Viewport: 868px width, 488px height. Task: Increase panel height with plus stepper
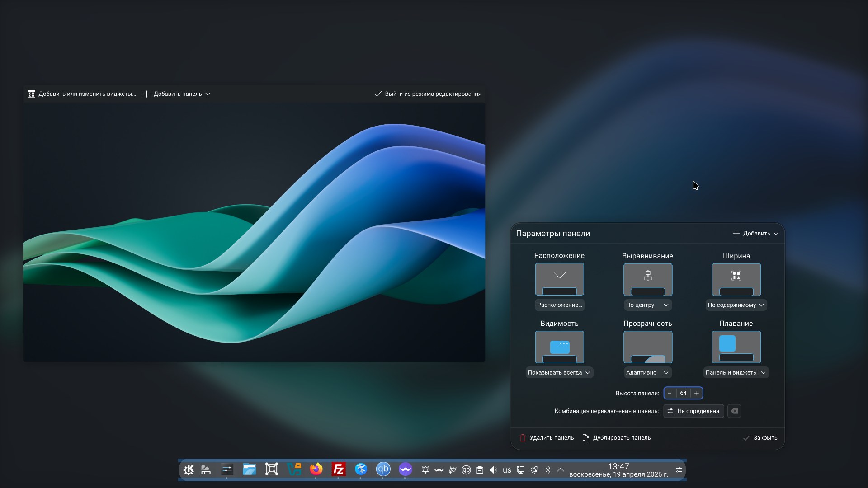[697, 393]
